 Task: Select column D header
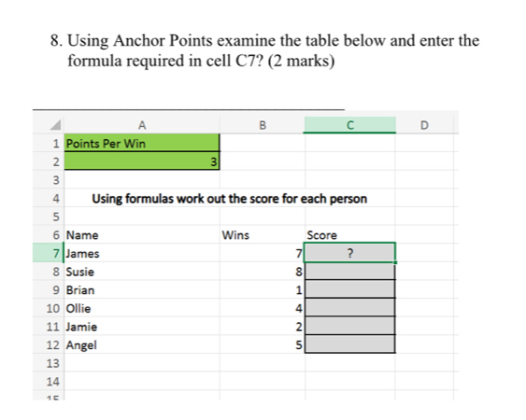pos(424,125)
